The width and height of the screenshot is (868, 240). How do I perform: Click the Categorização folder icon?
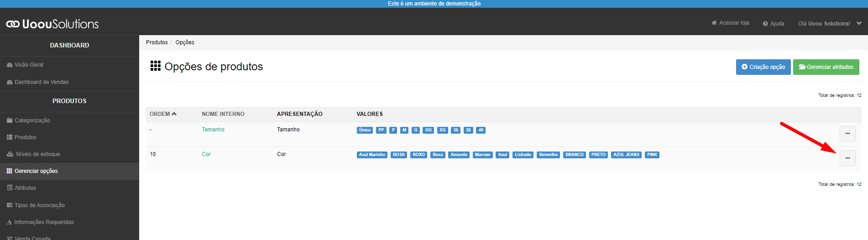click(10, 120)
